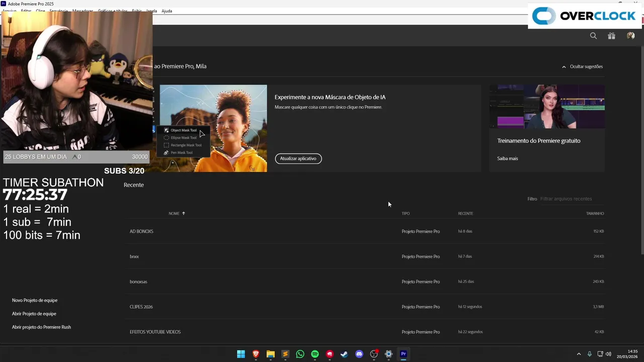Click the 'Recente' section heading
Viewport: 644px width, 362px height.
pos(134,185)
